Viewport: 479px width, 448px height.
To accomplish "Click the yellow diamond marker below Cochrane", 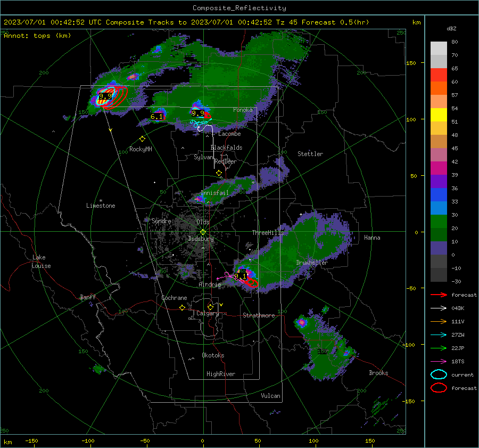I will pyautogui.click(x=183, y=308).
